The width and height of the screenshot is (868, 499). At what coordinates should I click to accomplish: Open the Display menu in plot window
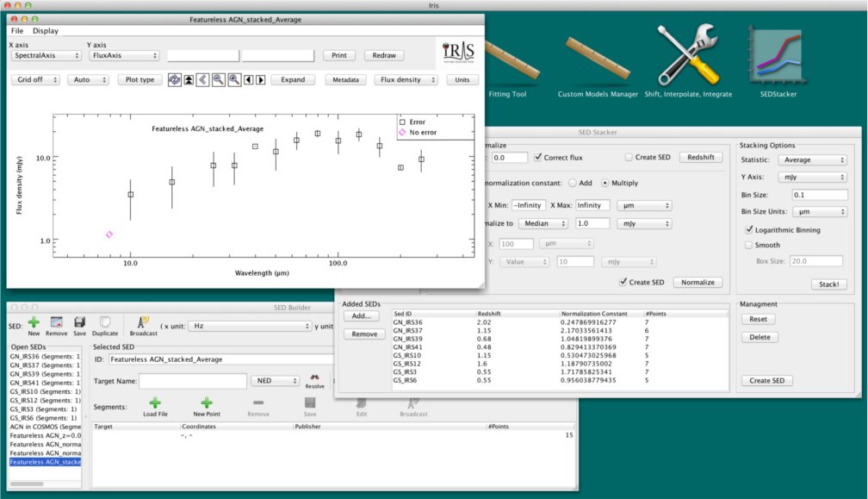tap(46, 31)
